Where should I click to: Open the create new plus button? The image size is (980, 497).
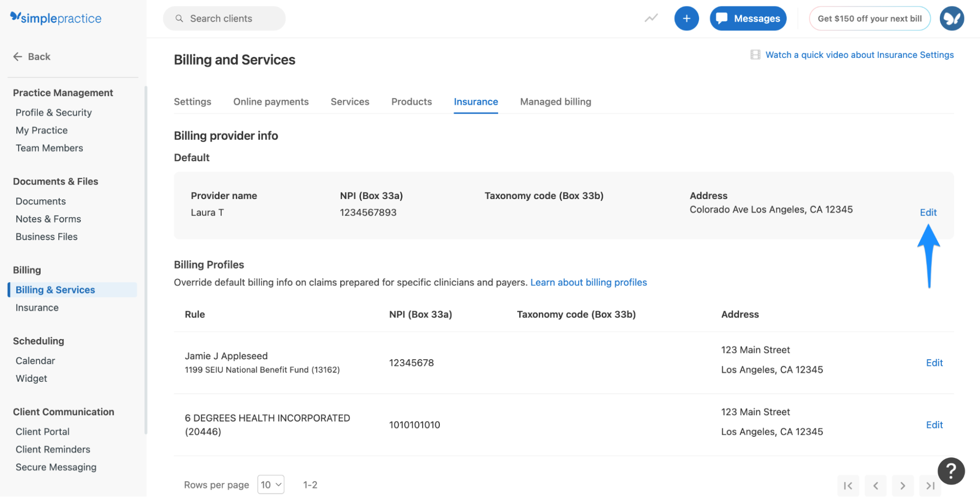pyautogui.click(x=686, y=18)
